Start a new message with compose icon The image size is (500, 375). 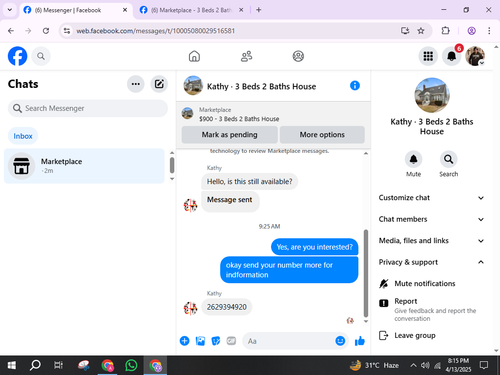click(x=159, y=84)
